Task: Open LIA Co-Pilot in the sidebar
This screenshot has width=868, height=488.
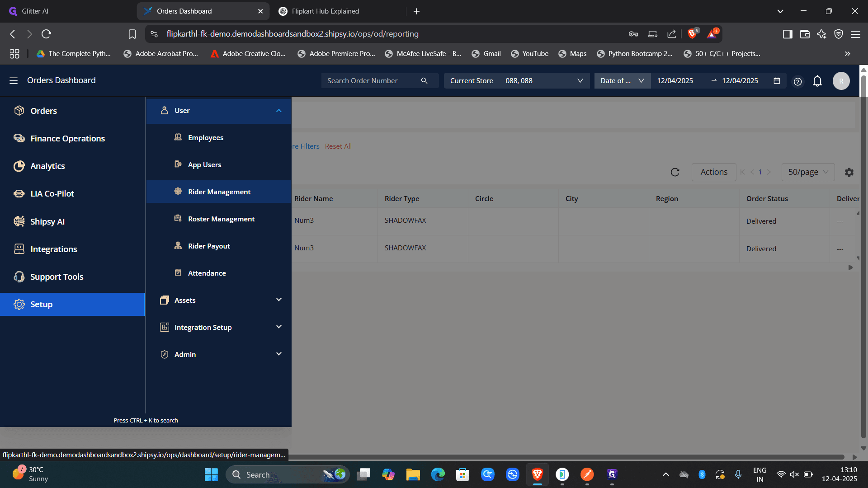Action: tap(72, 193)
